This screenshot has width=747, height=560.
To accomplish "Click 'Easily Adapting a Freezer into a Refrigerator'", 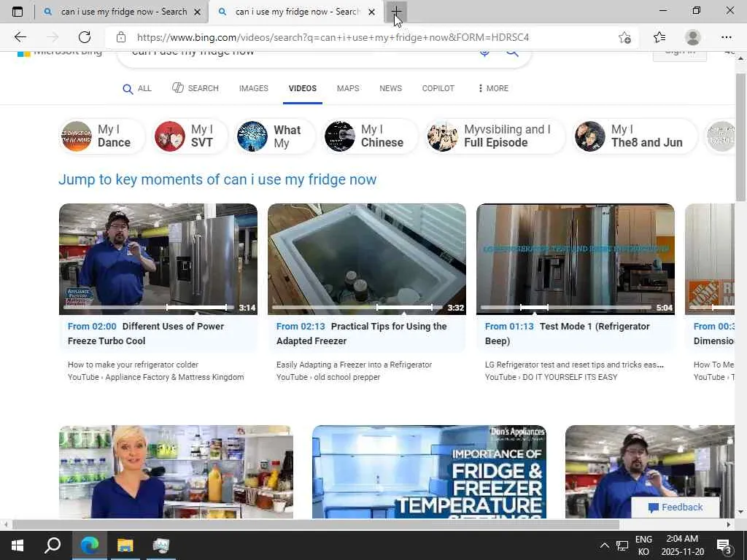I will coord(354,365).
